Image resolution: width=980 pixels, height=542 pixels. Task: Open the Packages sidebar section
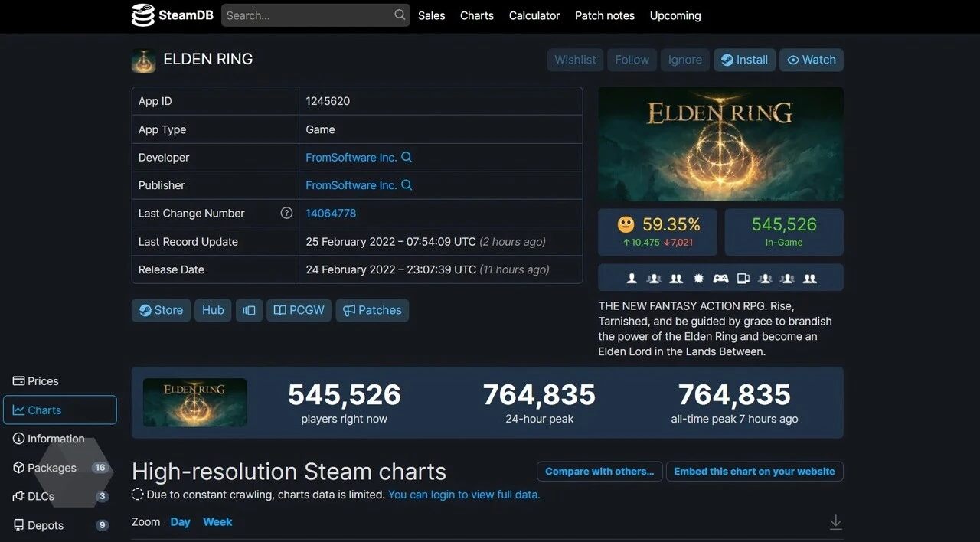(51, 467)
